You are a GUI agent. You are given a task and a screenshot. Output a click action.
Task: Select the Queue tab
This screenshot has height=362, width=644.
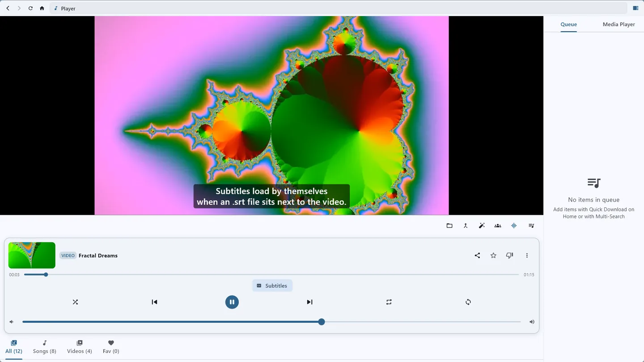click(568, 24)
